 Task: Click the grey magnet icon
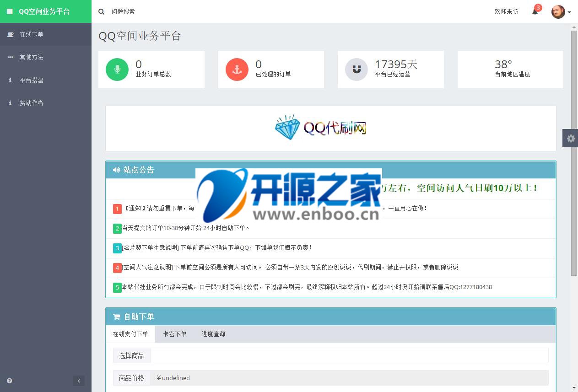click(x=357, y=69)
